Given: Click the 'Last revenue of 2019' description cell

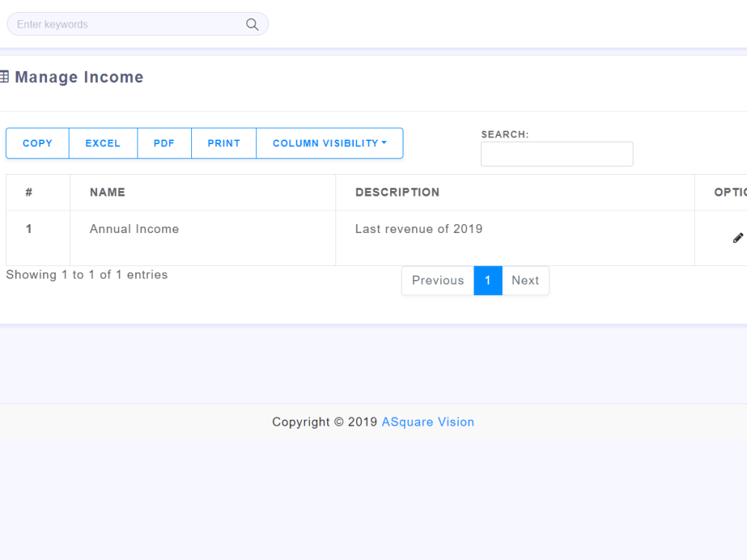Looking at the screenshot, I should (x=515, y=238).
